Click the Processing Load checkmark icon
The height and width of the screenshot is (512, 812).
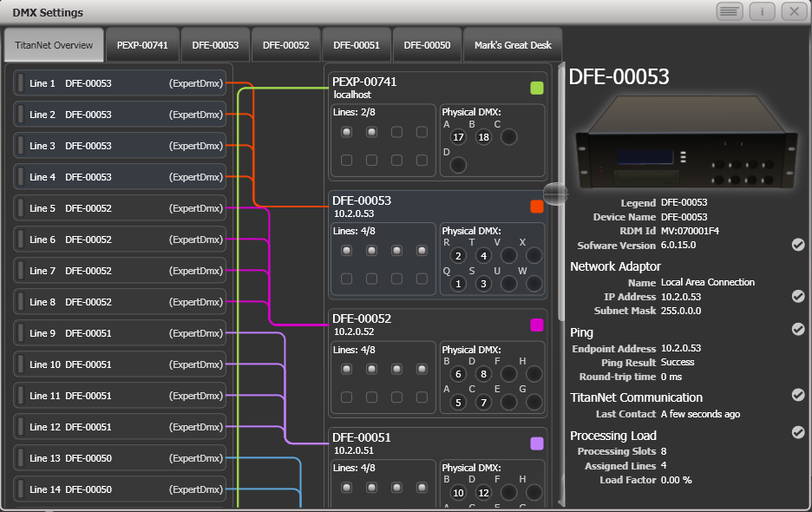pos(797,433)
